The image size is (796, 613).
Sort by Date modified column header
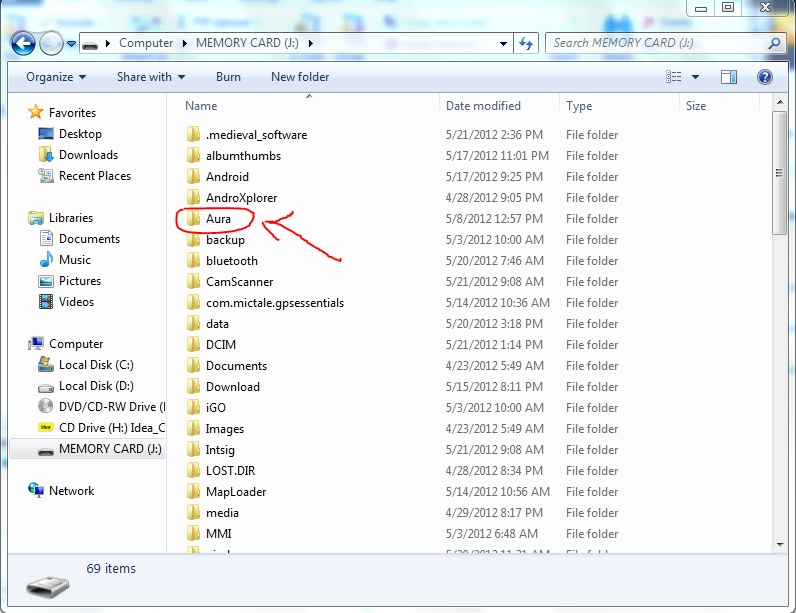click(x=483, y=106)
